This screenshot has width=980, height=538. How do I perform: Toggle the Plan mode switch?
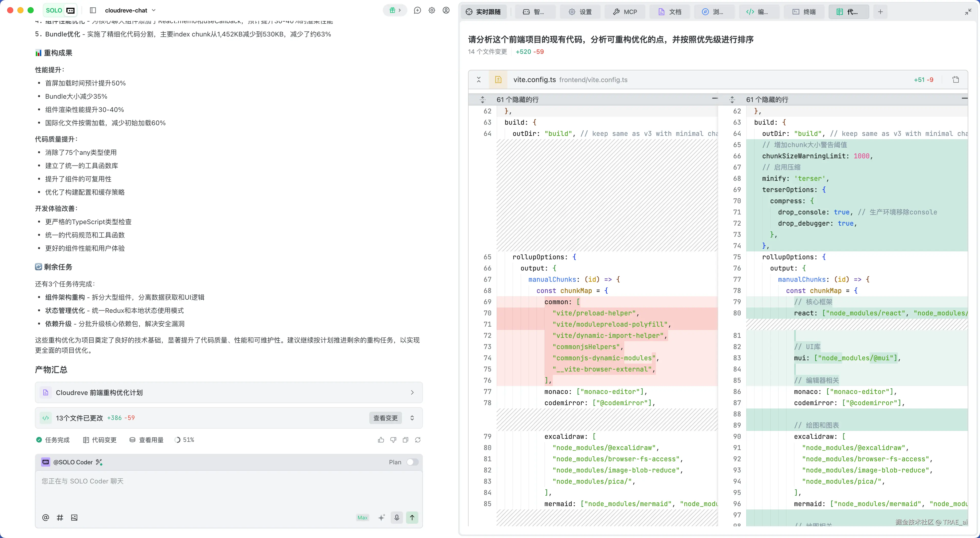point(412,462)
